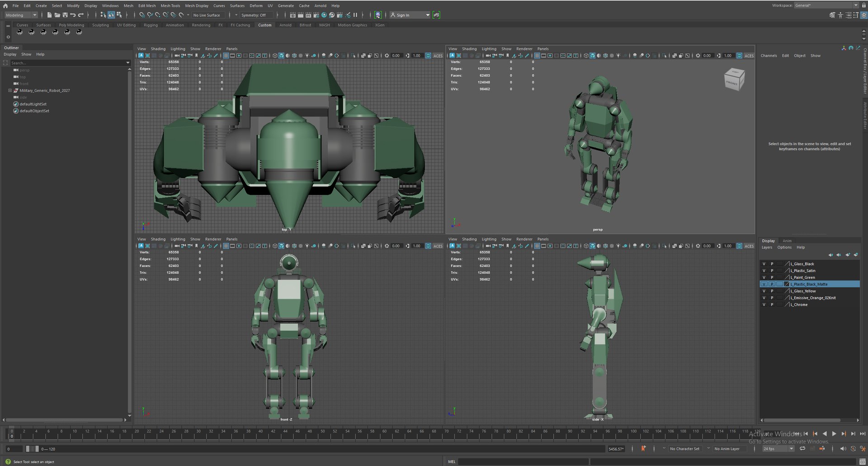Open Options menu in layer editor
This screenshot has width=868, height=466.
click(x=784, y=247)
